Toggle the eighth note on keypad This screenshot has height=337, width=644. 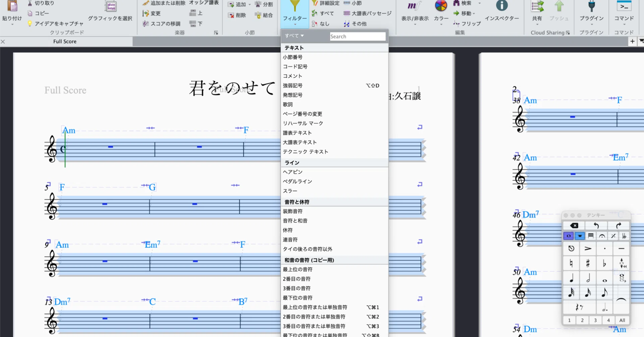[x=604, y=293]
